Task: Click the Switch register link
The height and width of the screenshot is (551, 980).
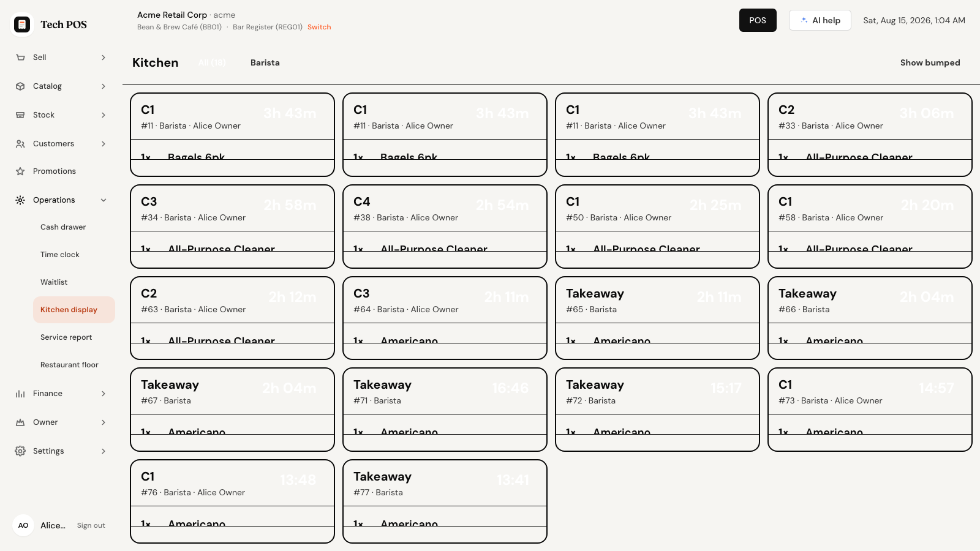Action: point(319,27)
